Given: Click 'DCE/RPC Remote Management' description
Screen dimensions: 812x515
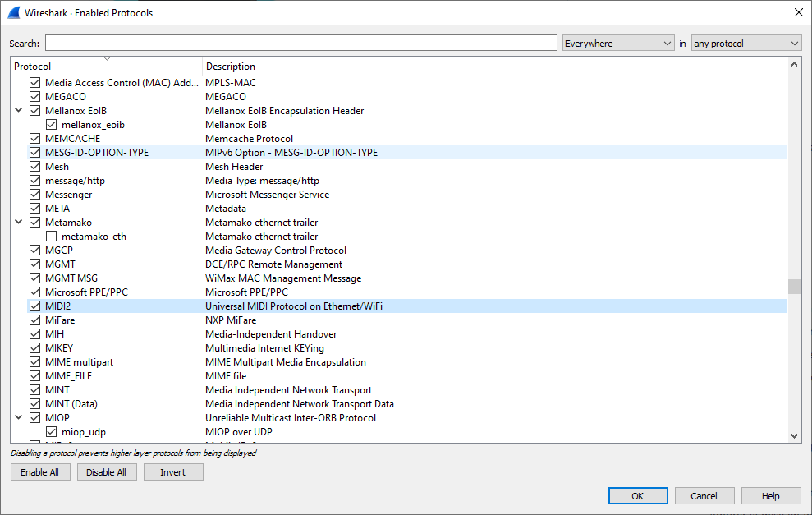Looking at the screenshot, I should pos(274,264).
